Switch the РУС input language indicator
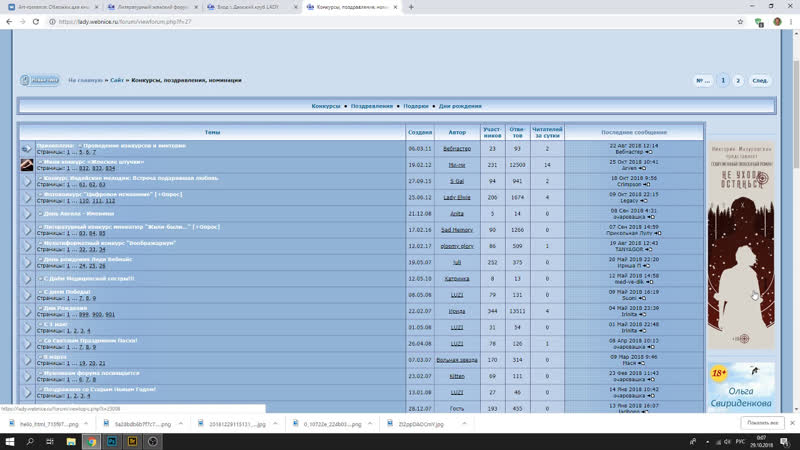Image resolution: width=800 pixels, height=450 pixels. tap(740, 442)
